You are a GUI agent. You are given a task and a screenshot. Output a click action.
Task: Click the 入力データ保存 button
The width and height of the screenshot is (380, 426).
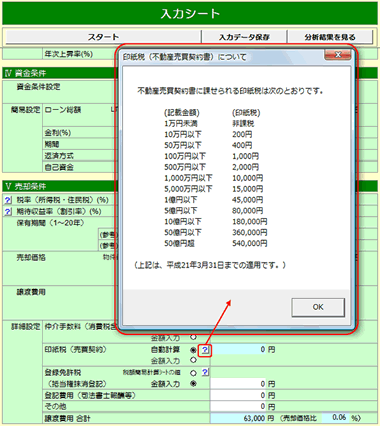(244, 37)
